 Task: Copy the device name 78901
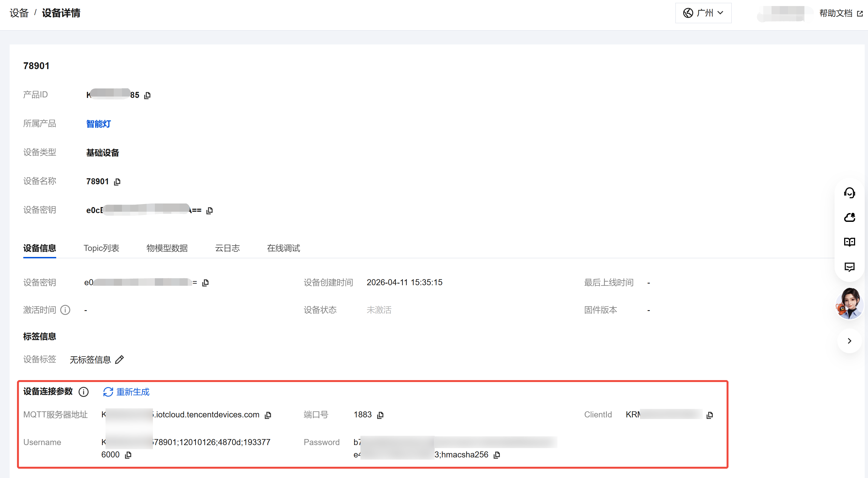click(x=117, y=182)
